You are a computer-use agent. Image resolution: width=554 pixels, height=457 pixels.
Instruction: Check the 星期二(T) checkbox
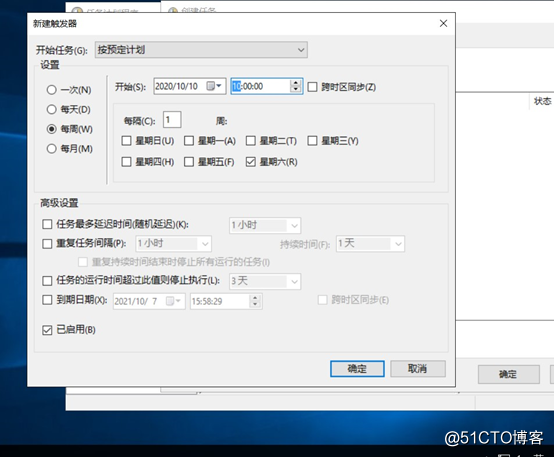pyautogui.click(x=251, y=141)
